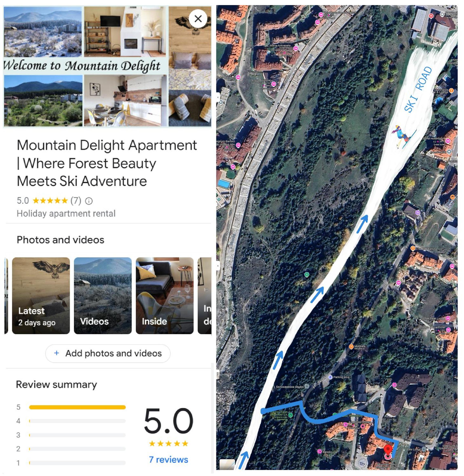Viewport: 464px width, 476px height.
Task: Click the MPM Hotel Sport marker
Action: (x=448, y=141)
